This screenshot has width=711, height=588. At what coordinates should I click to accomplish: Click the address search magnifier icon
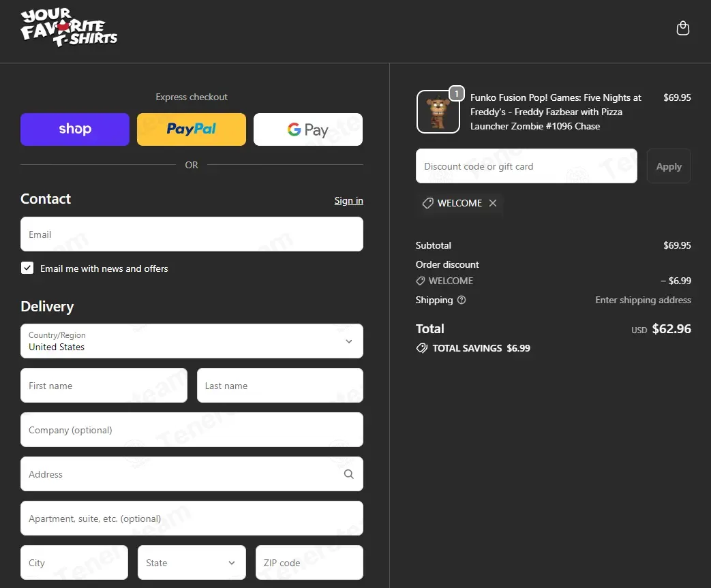point(349,474)
